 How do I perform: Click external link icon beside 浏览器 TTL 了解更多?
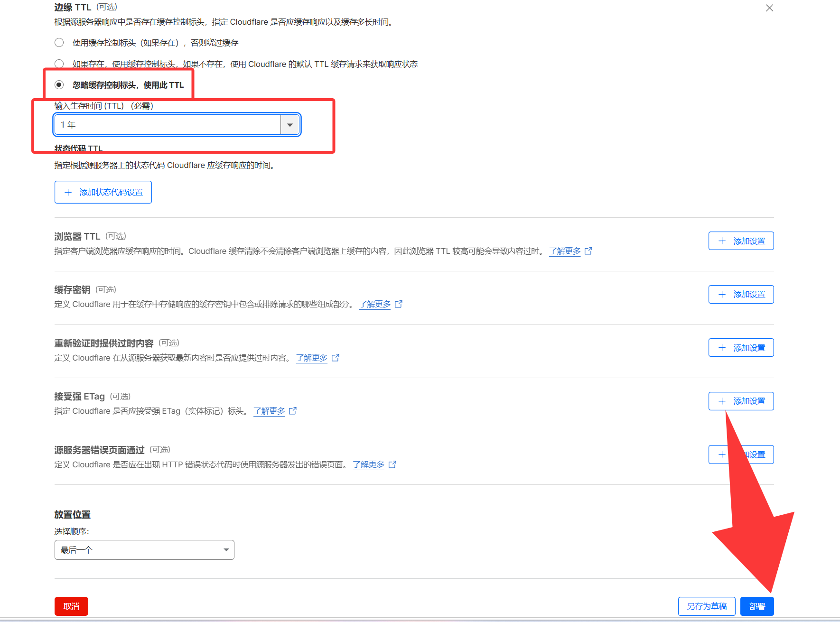(588, 251)
